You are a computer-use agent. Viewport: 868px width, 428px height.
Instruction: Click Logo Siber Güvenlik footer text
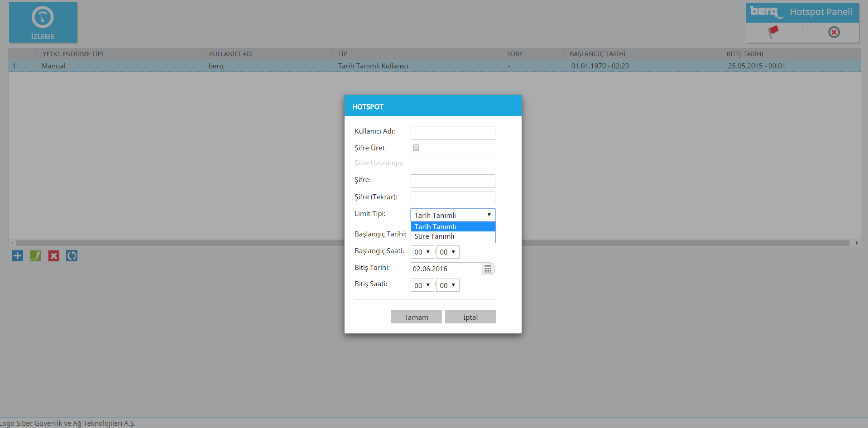[68, 423]
